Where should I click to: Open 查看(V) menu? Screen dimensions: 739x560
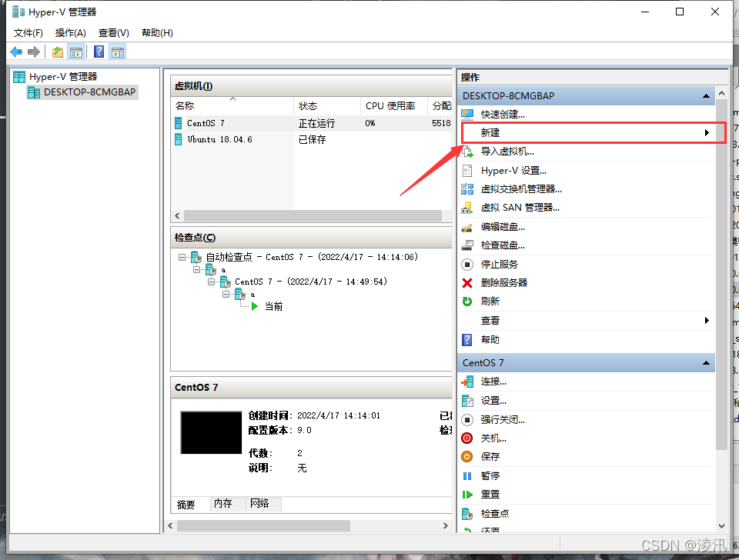(x=114, y=33)
